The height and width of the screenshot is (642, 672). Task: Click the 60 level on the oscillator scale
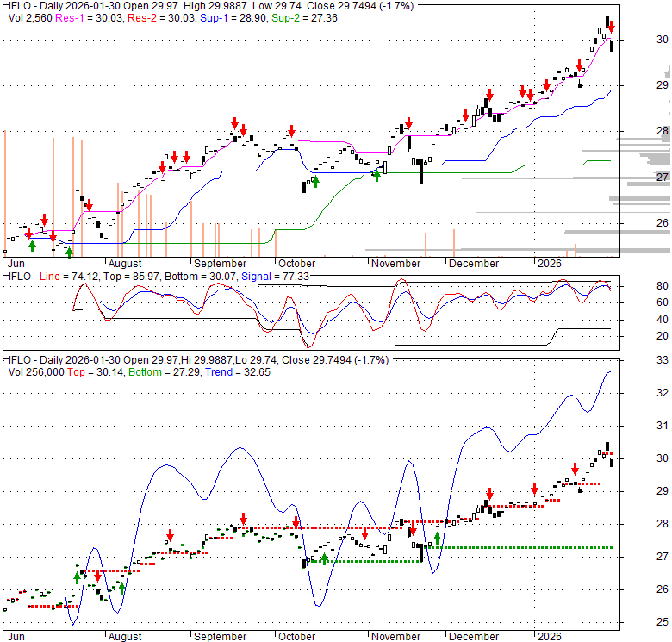pyautogui.click(x=663, y=302)
